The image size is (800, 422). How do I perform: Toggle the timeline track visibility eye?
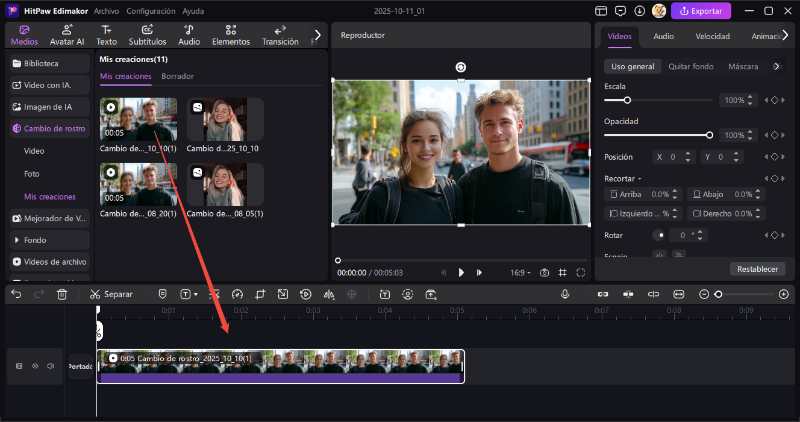pos(35,366)
